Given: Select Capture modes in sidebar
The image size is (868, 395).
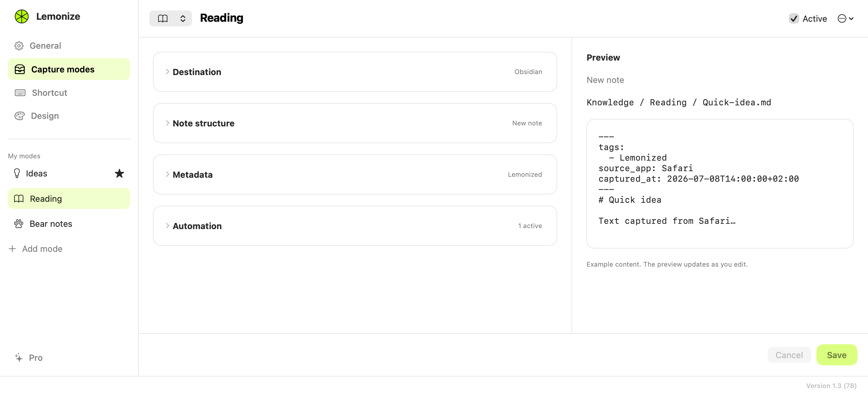Looking at the screenshot, I should (69, 69).
